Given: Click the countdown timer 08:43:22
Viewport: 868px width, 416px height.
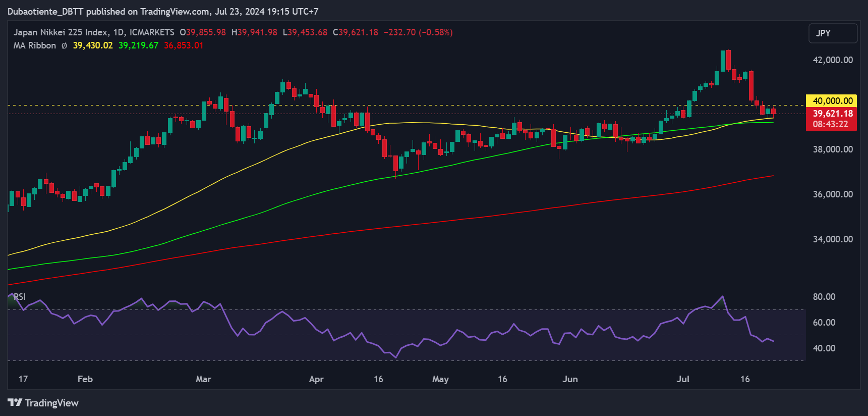Looking at the screenshot, I should (x=831, y=124).
